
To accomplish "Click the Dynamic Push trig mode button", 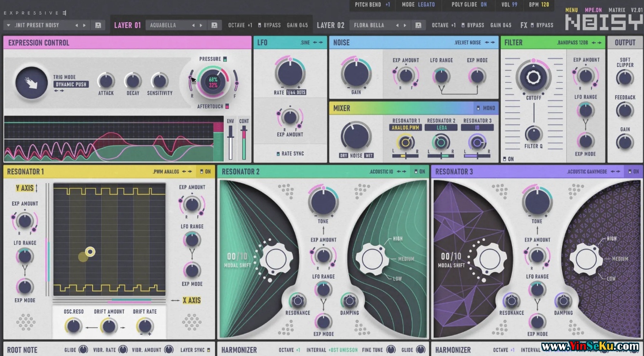I will 71,84.
